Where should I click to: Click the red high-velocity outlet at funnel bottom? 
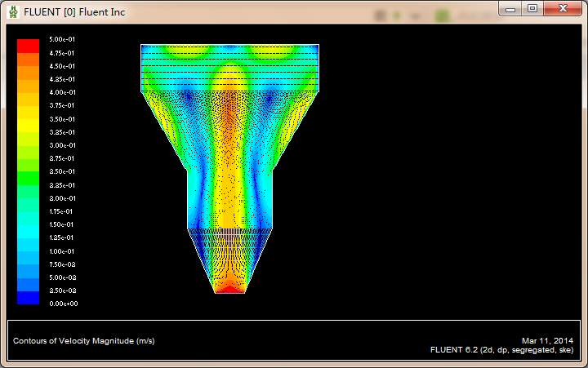[229, 290]
